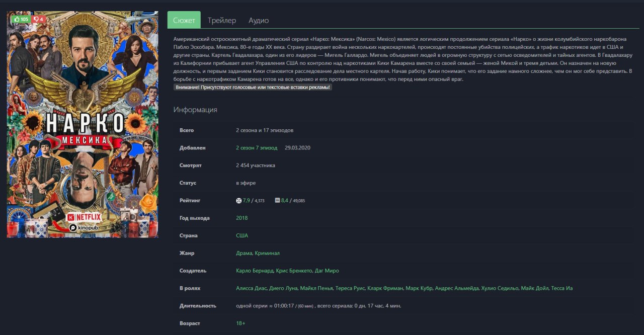The image size is (644, 335).
Task: Open actor Марк Кубр
Action: (x=419, y=288)
